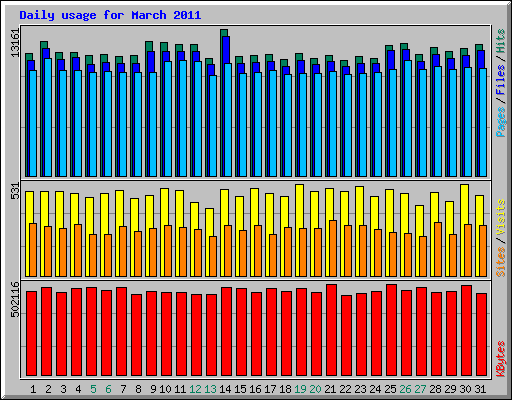Click day label 24 on the x-axis
This screenshot has width=512, height=400.
tap(375, 389)
